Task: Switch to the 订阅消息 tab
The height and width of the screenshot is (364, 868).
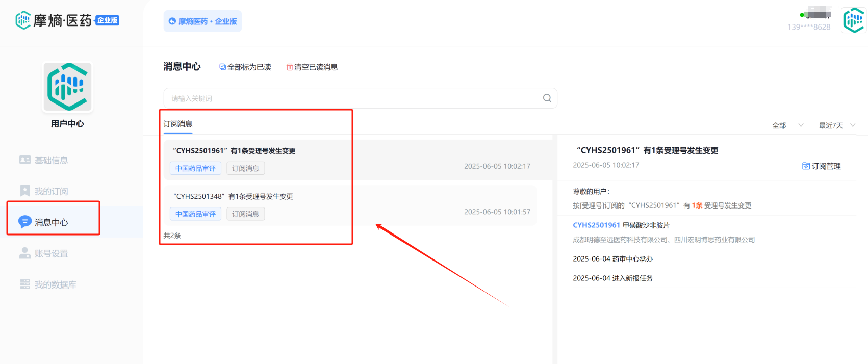Action: [178, 124]
